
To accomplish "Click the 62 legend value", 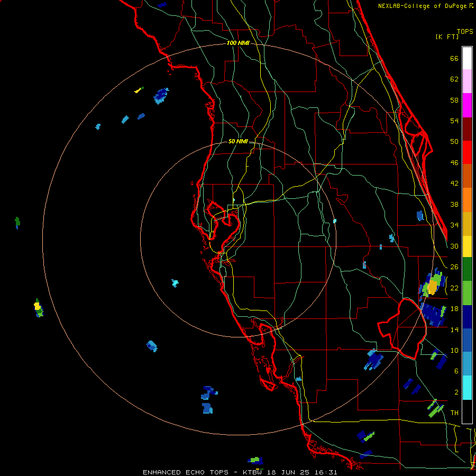I will (x=454, y=79).
